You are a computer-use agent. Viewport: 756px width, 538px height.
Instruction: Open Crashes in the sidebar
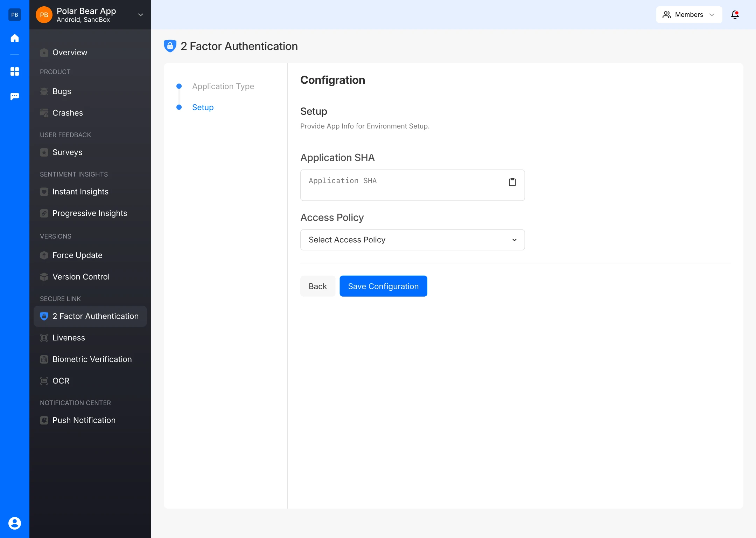pos(68,113)
